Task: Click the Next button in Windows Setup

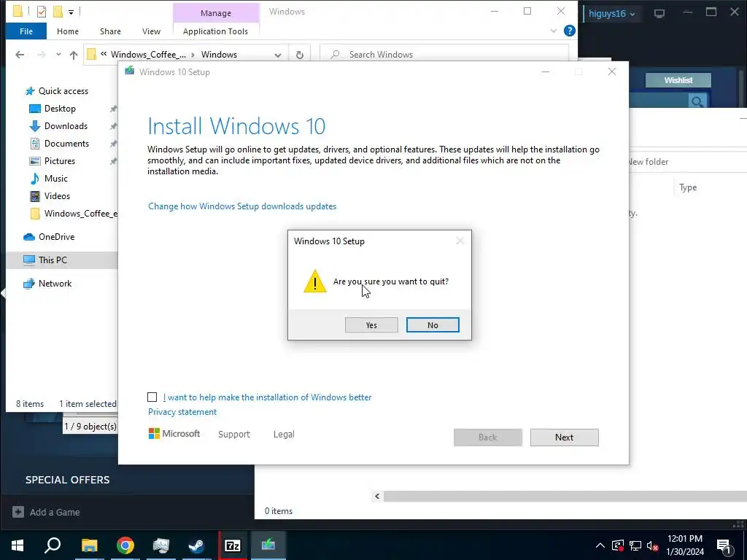Action: point(564,437)
